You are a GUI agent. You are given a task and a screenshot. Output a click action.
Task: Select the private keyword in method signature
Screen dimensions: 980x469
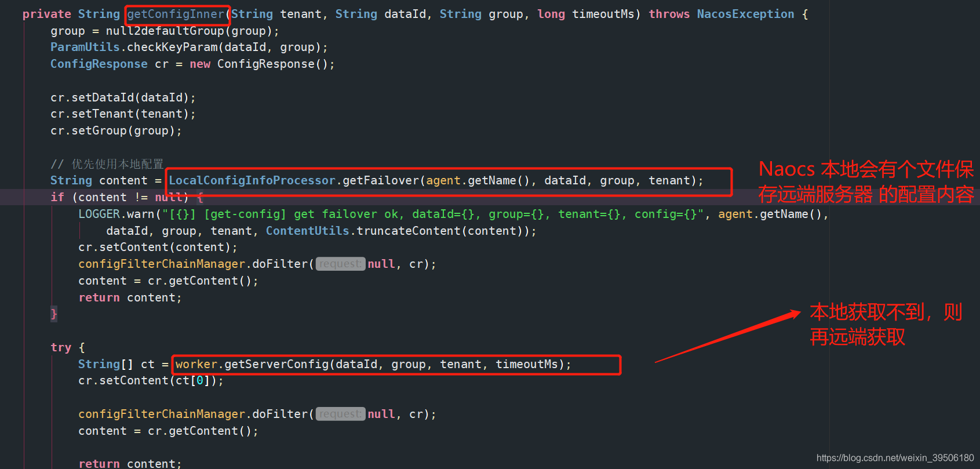click(x=46, y=14)
